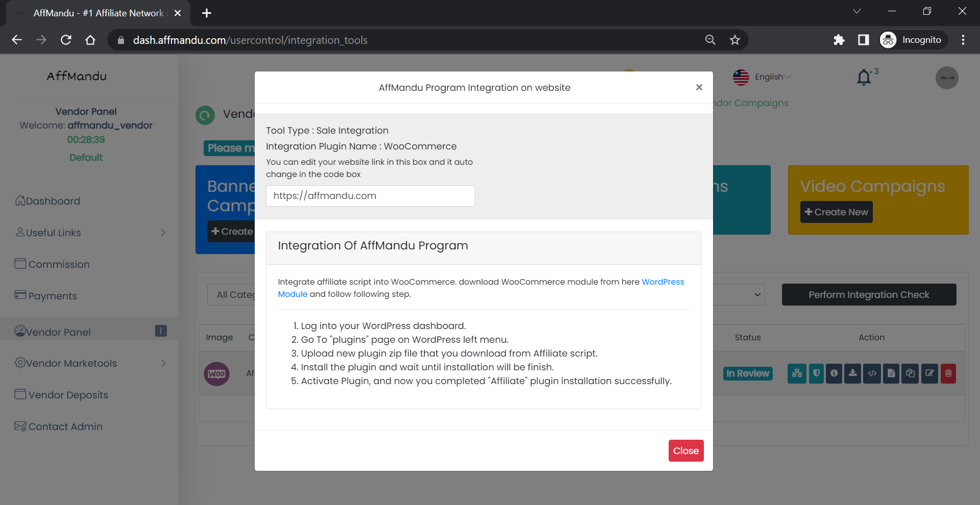Open the user avatar menu
The width and height of the screenshot is (980, 505).
point(947,78)
